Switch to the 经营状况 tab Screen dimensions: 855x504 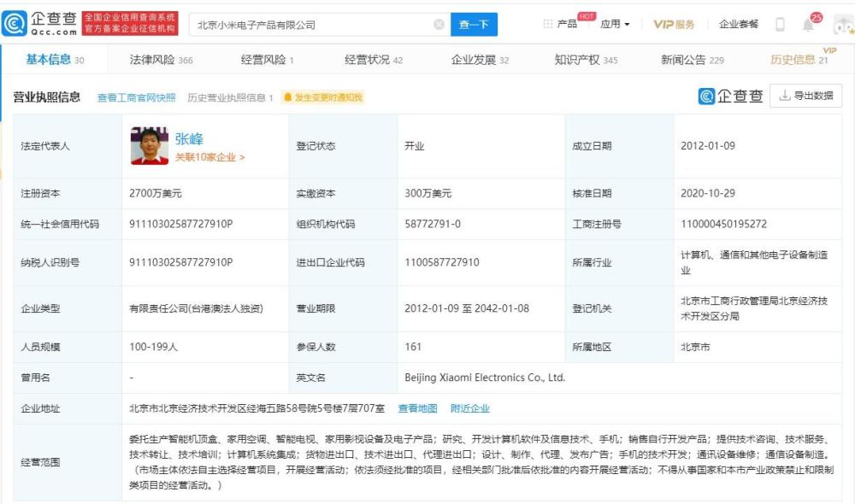[x=374, y=60]
